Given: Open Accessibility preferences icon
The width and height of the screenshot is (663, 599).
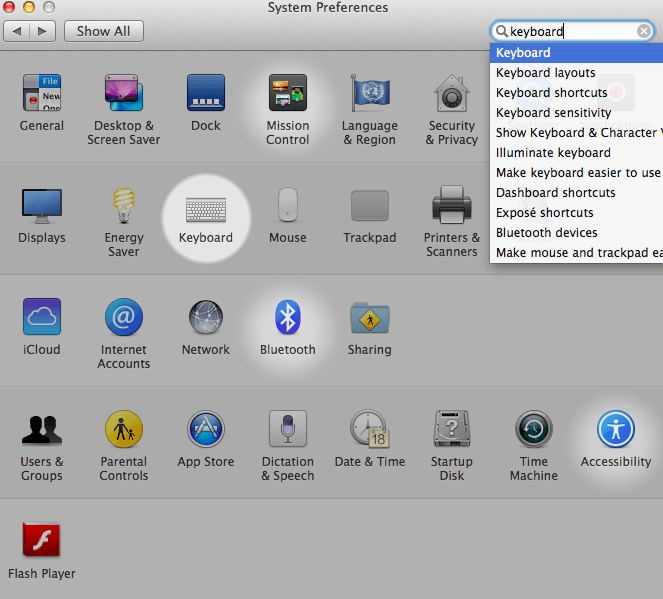Looking at the screenshot, I should 616,429.
